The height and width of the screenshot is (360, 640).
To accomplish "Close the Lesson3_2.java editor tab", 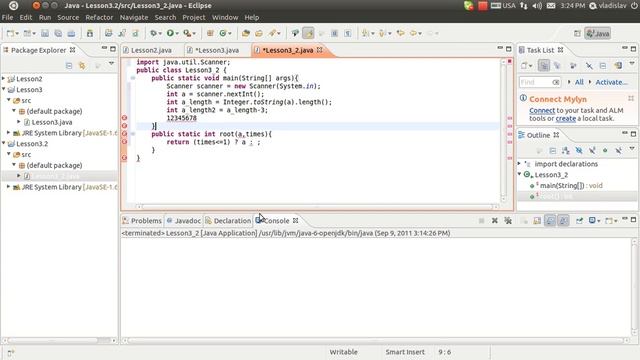I will (x=320, y=50).
